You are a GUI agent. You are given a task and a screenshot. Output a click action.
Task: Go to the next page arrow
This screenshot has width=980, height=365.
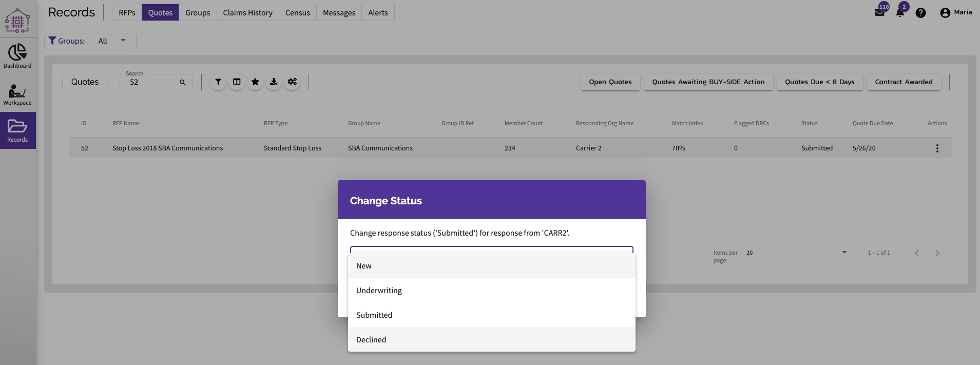pos(937,253)
